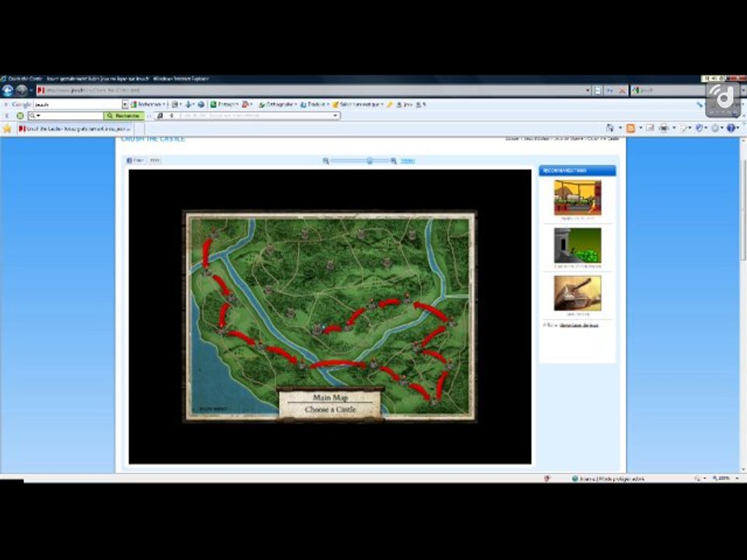Open the castle and green blob game thumbnail
Image resolution: width=747 pixels, height=560 pixels.
[x=577, y=245]
